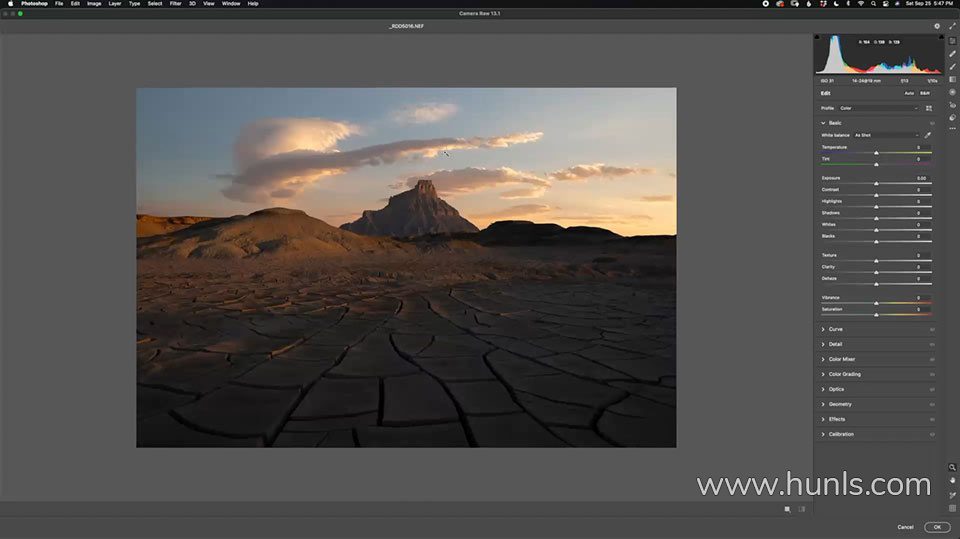Select the Crop tool in right toolbar
The image size is (960, 539).
(x=952, y=41)
